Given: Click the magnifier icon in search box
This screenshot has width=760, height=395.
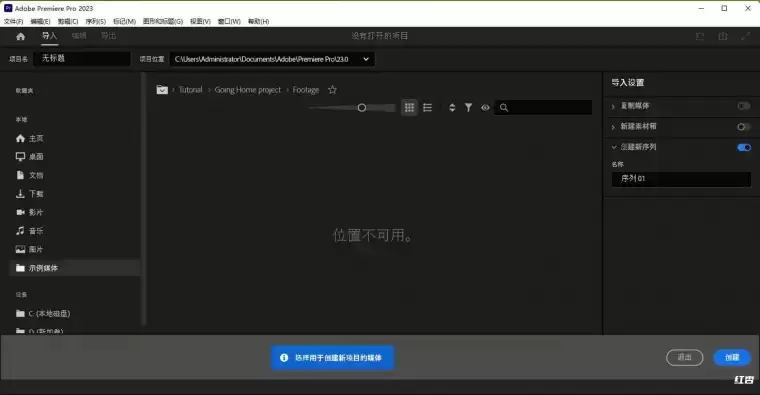Looking at the screenshot, I should point(504,108).
